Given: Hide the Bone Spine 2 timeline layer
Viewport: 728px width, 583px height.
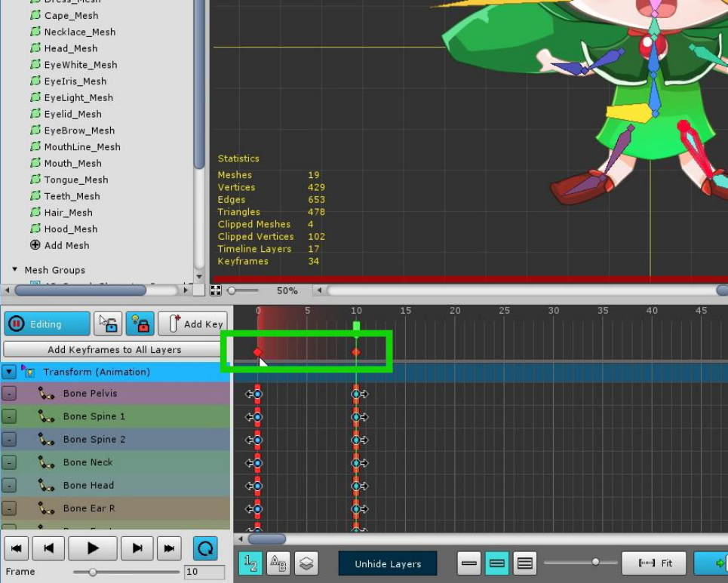Looking at the screenshot, I should pyautogui.click(x=9, y=439).
